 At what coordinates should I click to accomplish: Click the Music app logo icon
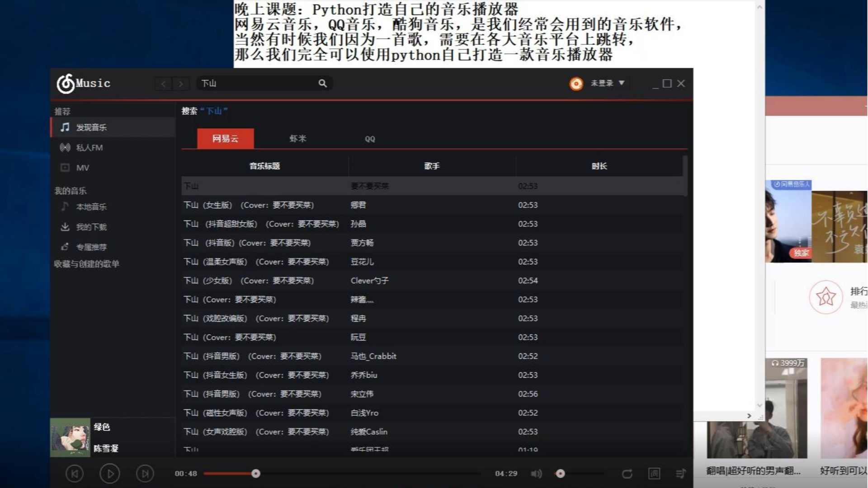click(x=66, y=84)
